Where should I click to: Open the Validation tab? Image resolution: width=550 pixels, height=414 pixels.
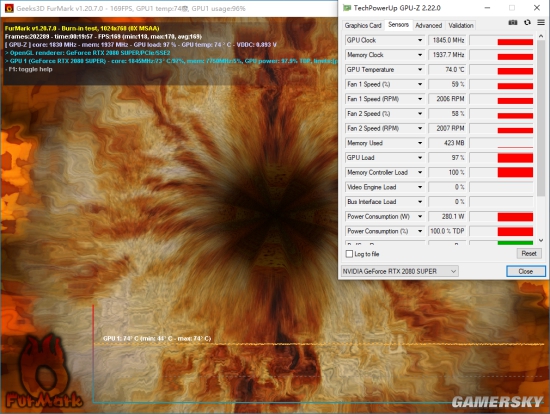[x=461, y=26]
